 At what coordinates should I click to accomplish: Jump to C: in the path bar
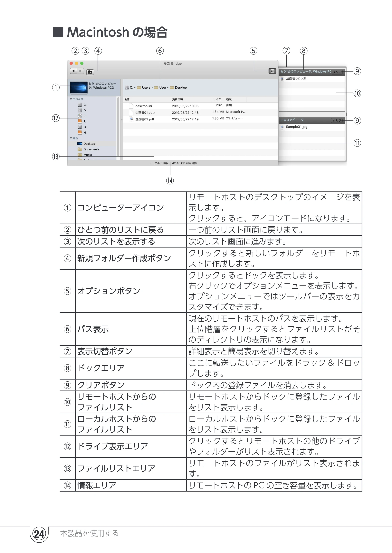(x=129, y=88)
